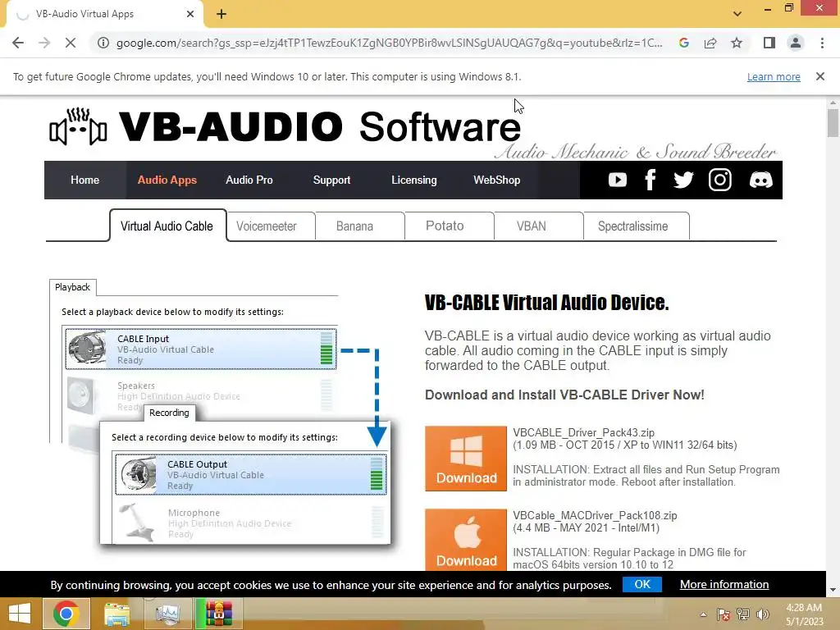Open the Licensing menu item
This screenshot has width=840, height=630.
click(x=414, y=180)
